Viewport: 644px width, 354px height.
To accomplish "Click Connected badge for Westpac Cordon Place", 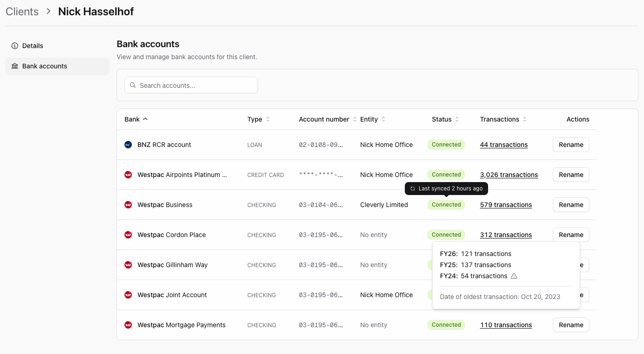I will pos(446,235).
